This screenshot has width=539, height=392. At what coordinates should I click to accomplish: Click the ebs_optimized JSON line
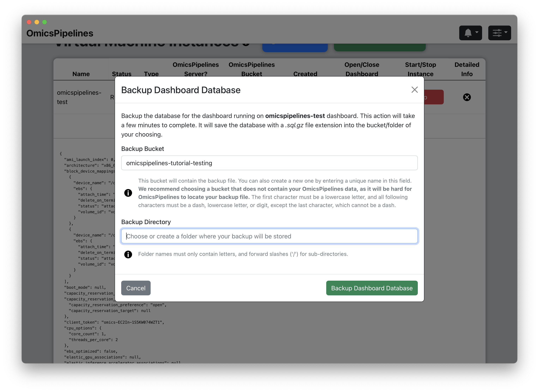pyautogui.click(x=91, y=351)
